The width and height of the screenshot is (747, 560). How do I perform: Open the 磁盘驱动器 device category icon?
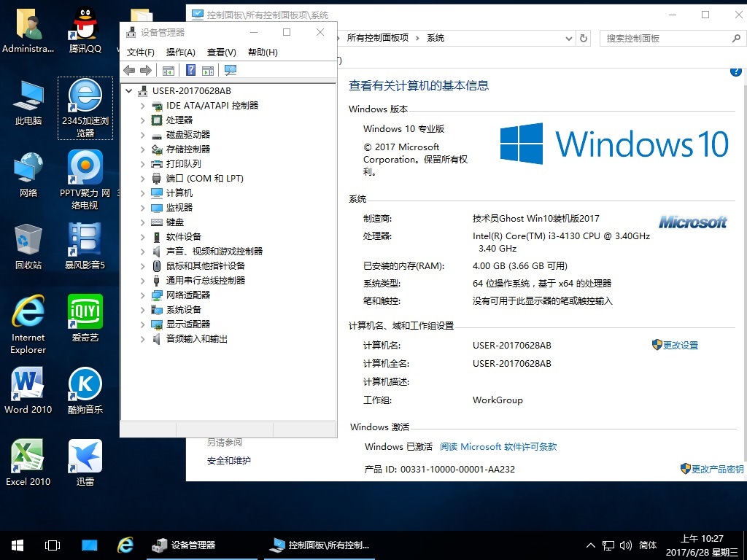click(x=156, y=134)
